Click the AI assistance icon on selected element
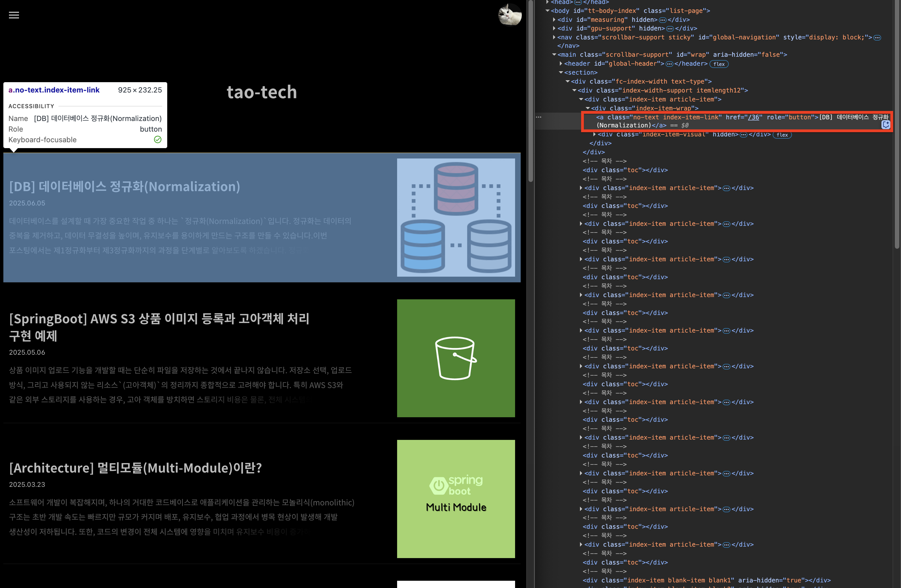The width and height of the screenshot is (901, 588). 885,125
